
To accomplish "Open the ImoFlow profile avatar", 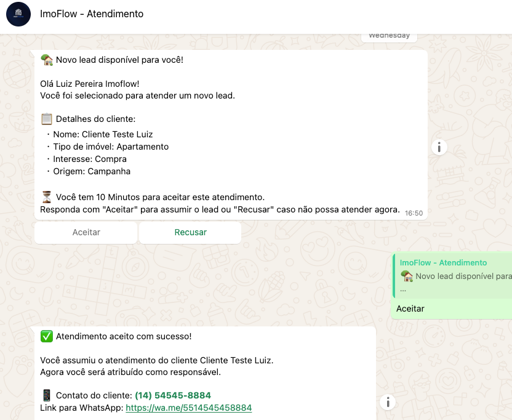I will [18, 14].
